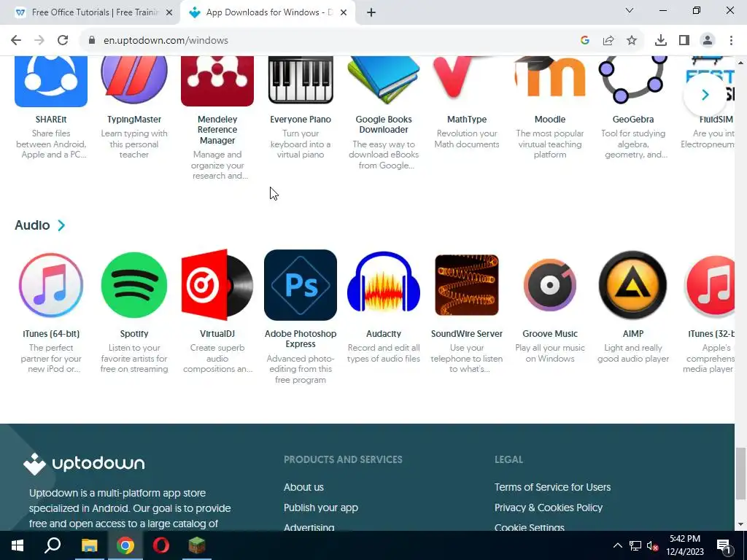This screenshot has height=560, width=747.
Task: Open Opera browser from the taskbar
Action: (161, 545)
